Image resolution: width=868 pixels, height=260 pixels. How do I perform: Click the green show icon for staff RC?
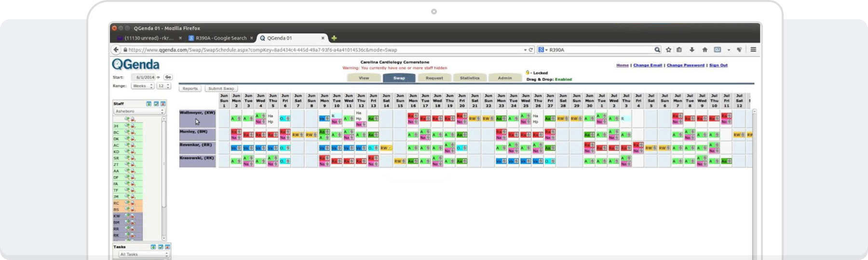(x=127, y=203)
